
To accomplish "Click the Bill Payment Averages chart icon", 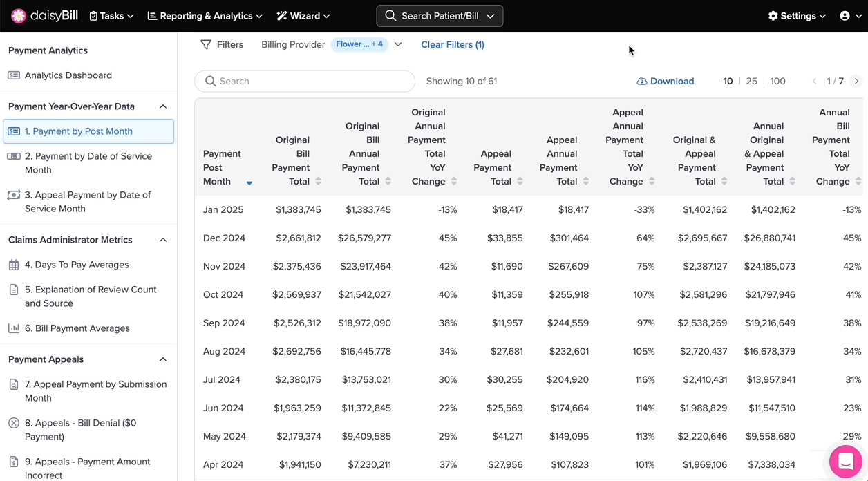I will (x=14, y=328).
